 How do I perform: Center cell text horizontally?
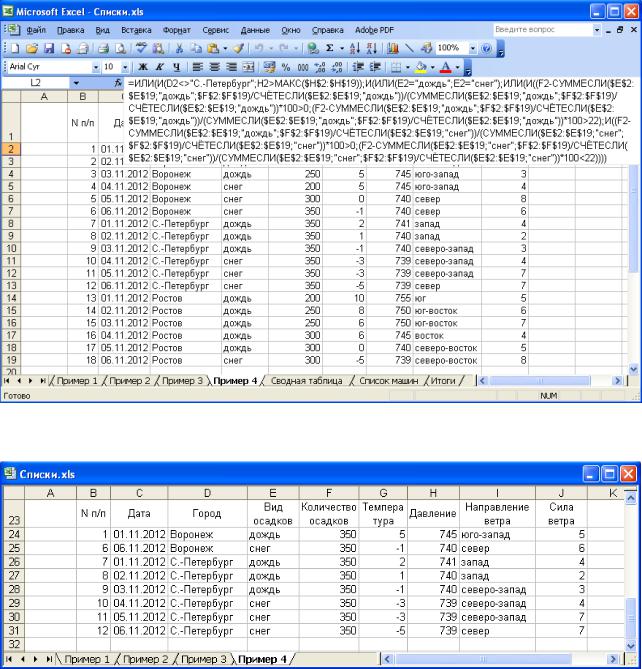click(x=215, y=67)
